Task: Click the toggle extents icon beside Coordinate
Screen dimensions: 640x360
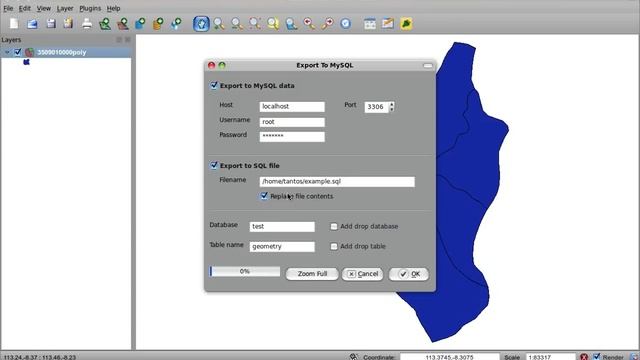Action: [353, 357]
